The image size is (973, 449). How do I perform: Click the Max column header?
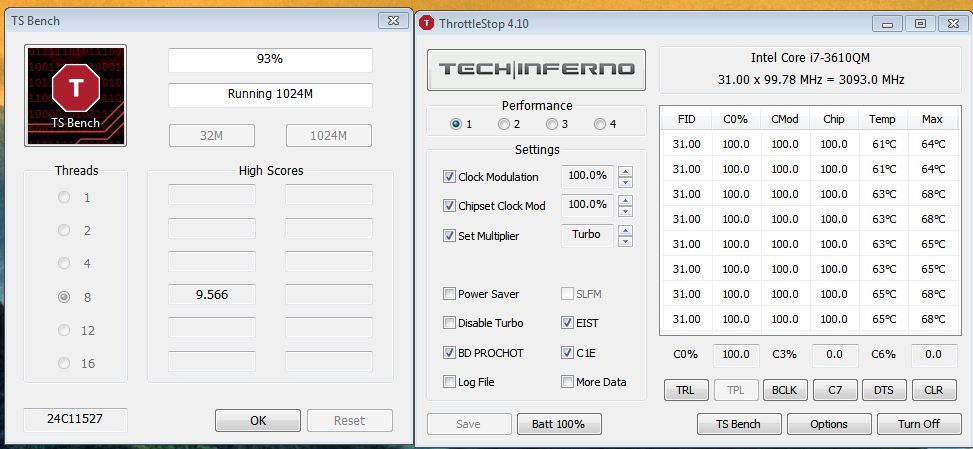pos(932,119)
